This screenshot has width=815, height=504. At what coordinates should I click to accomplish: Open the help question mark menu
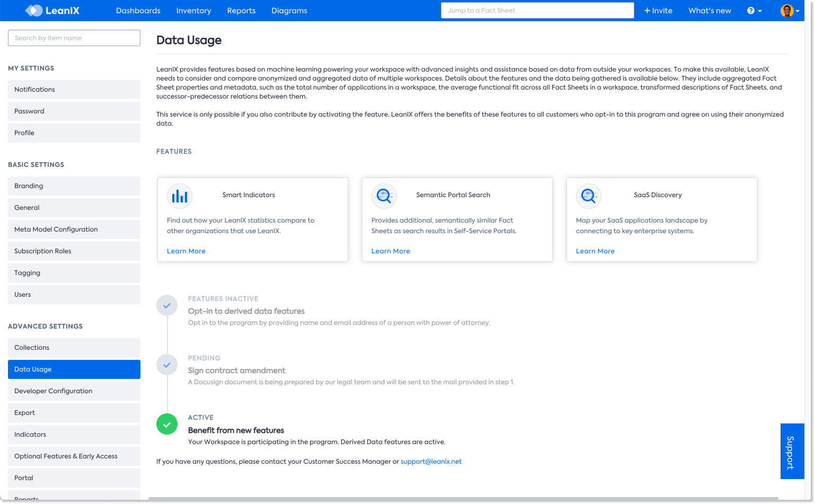click(754, 11)
